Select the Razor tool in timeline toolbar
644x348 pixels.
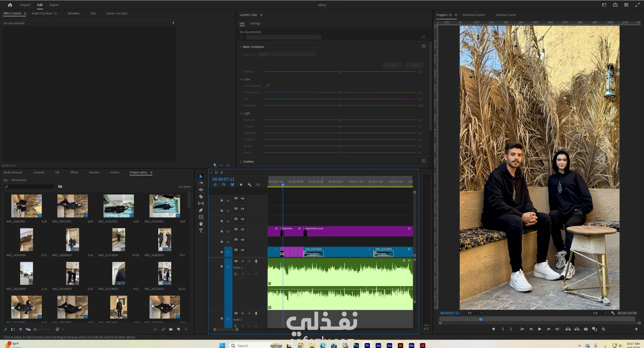pos(201,197)
